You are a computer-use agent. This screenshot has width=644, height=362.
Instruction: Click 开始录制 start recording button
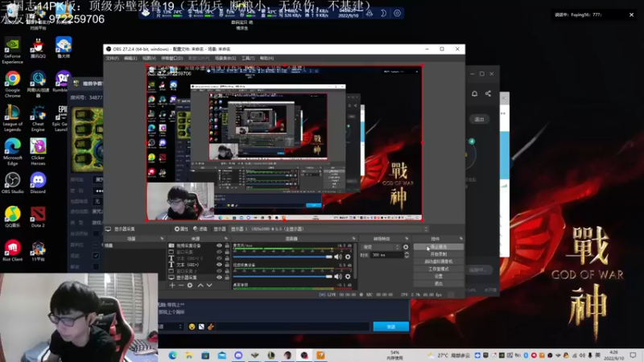pyautogui.click(x=439, y=254)
